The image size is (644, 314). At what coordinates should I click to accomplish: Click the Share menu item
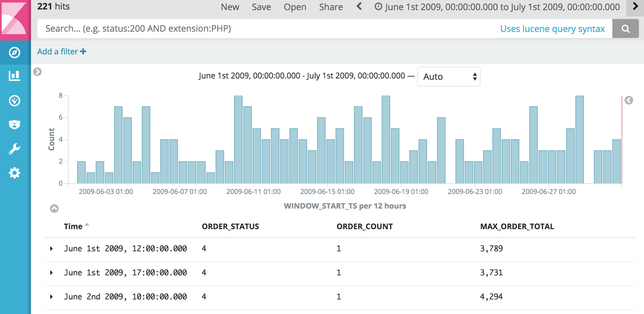(331, 7)
